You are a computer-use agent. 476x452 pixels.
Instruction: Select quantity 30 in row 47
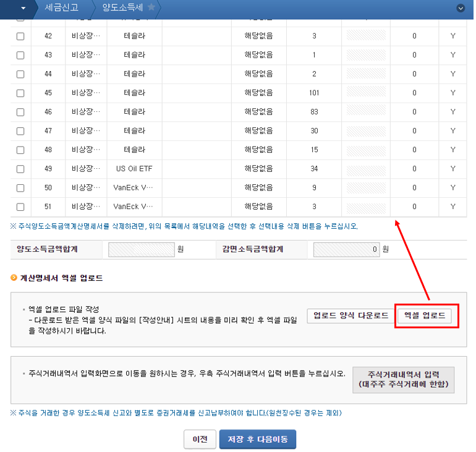coord(314,131)
